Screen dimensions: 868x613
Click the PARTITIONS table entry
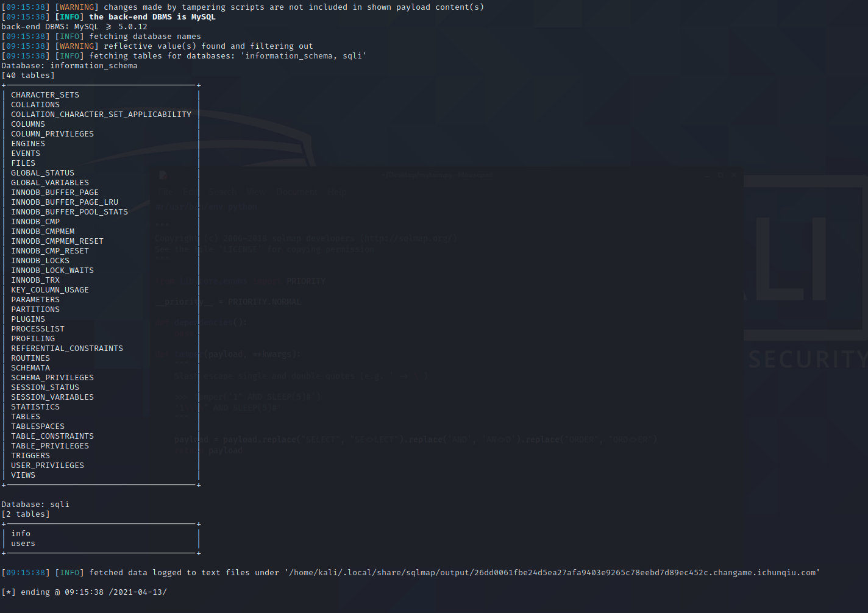click(35, 310)
